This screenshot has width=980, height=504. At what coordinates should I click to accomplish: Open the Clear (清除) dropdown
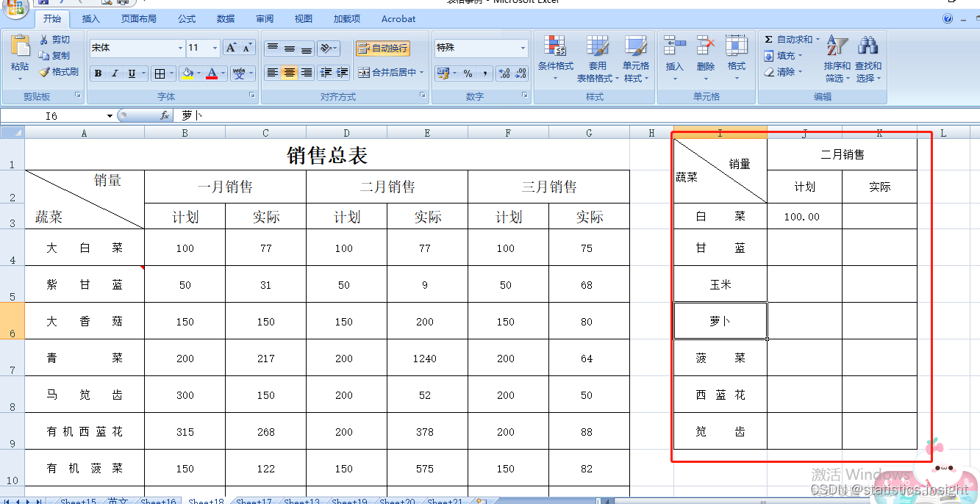pyautogui.click(x=784, y=72)
